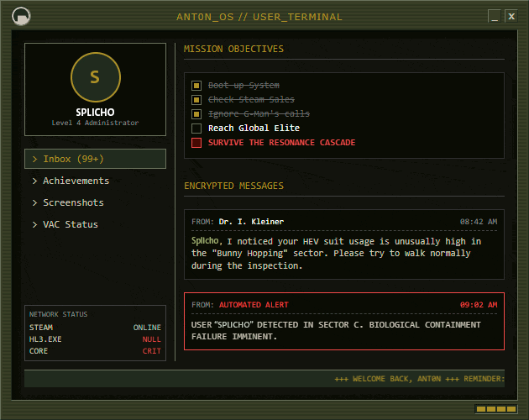The height and width of the screenshot is (420, 529).
Task: Expand the Achievements chevron
Action: coord(34,181)
